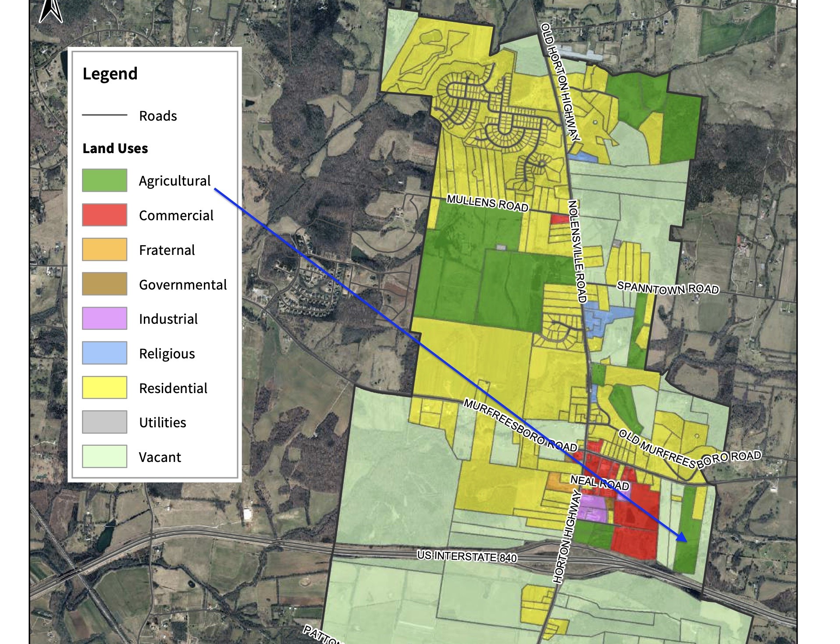The height and width of the screenshot is (644, 840).
Task: Select the yellow Residential legend swatch
Action: click(104, 388)
